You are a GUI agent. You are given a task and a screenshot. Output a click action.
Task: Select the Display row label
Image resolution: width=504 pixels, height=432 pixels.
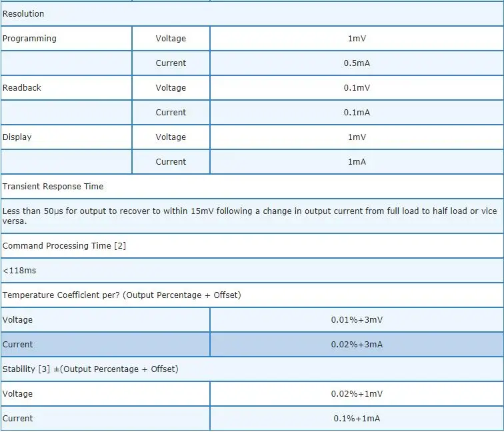coord(17,137)
